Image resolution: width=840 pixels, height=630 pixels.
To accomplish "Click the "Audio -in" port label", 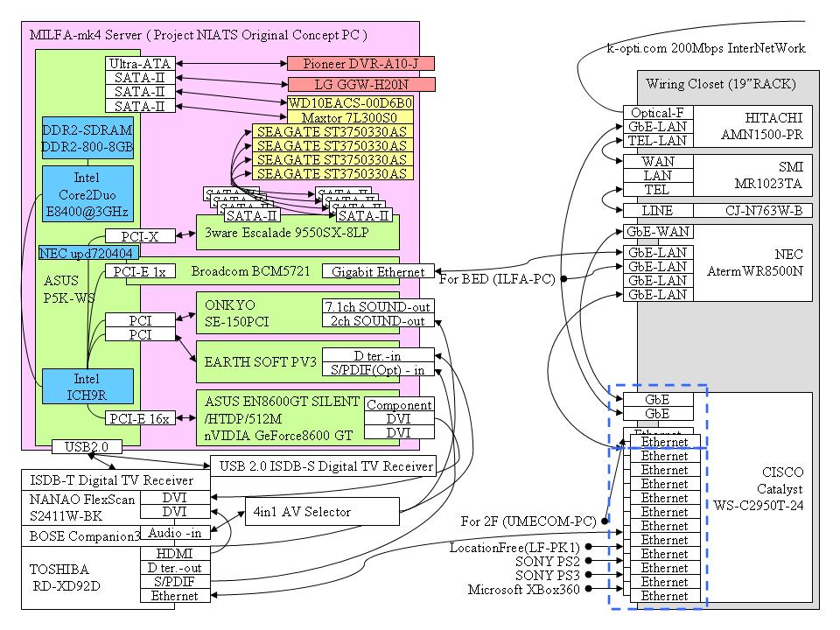I will coord(175,533).
